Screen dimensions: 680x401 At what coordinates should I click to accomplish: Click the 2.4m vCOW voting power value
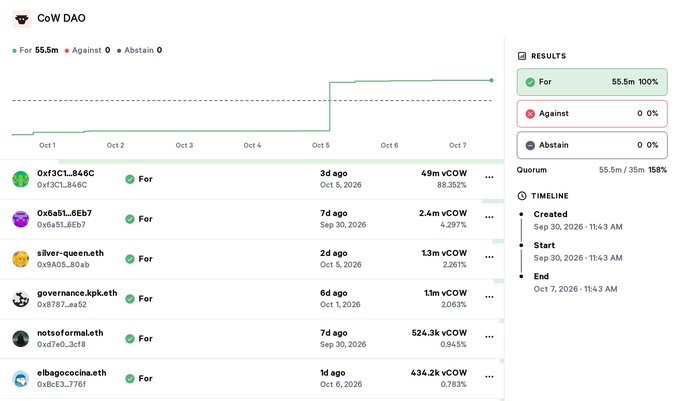pyautogui.click(x=443, y=213)
